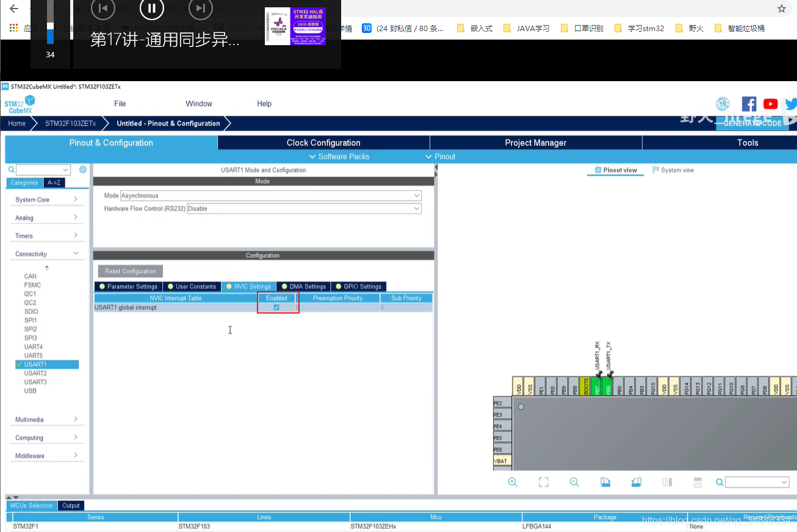This screenshot has height=532, width=797.
Task: Open the Window menu
Action: pyautogui.click(x=199, y=104)
